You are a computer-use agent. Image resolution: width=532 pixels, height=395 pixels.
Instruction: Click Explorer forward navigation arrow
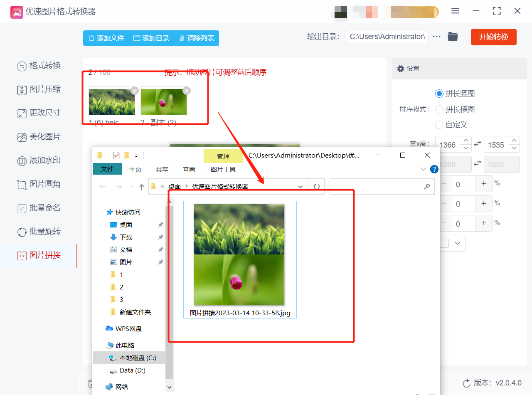tap(118, 187)
